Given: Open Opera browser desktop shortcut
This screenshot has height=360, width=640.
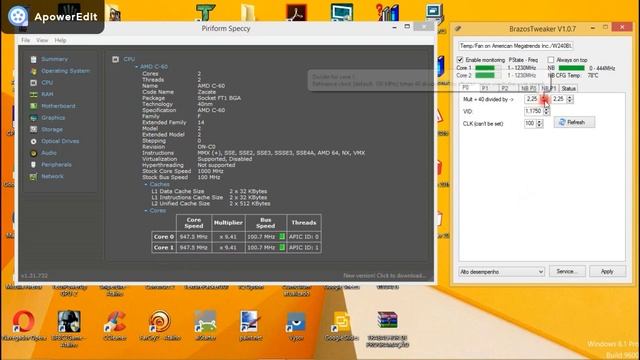Looking at the screenshot, I should point(23,321).
